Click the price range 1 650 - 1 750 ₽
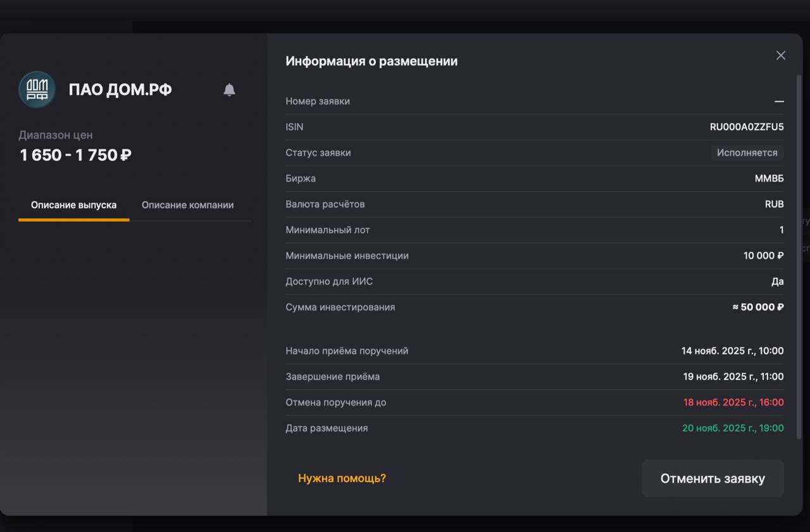Screen dimensions: 810x532 pos(76,155)
